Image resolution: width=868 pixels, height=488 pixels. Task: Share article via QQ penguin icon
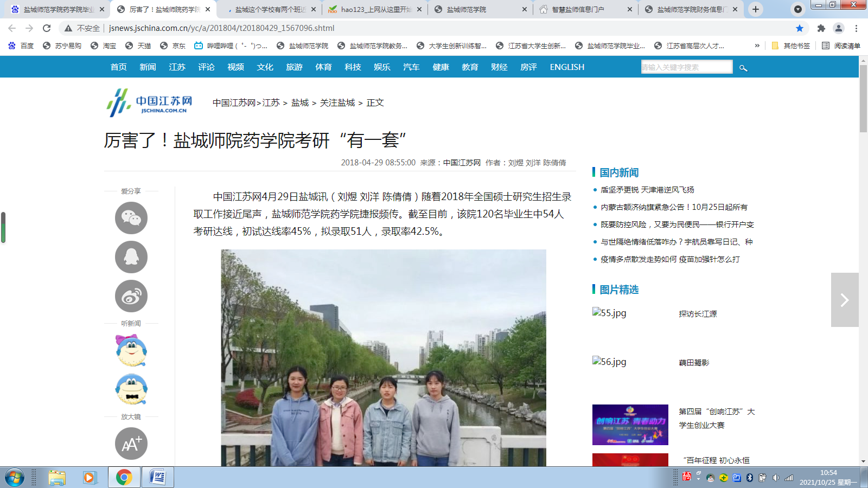131,257
